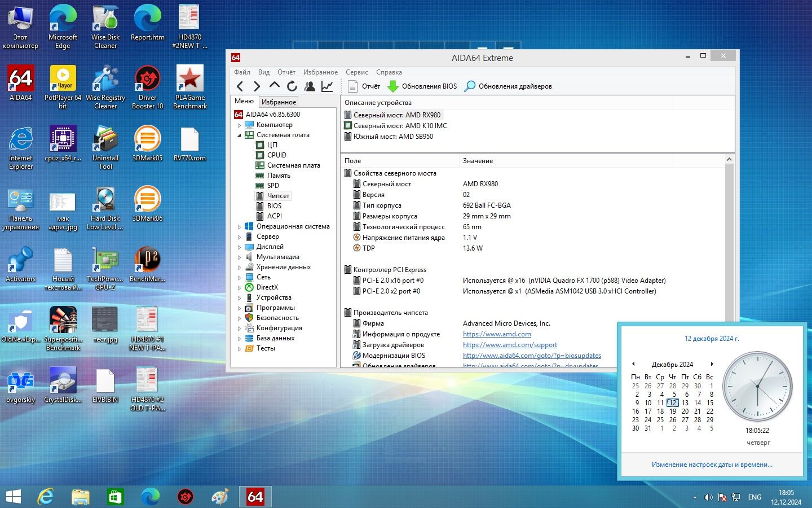Open the Файл menu
812x508 pixels.
pos(242,72)
